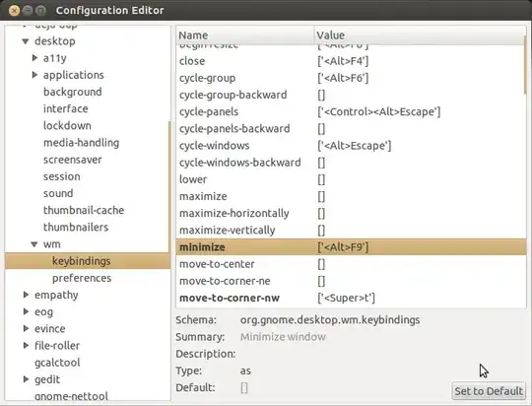Select the preferences tree item

pos(82,278)
